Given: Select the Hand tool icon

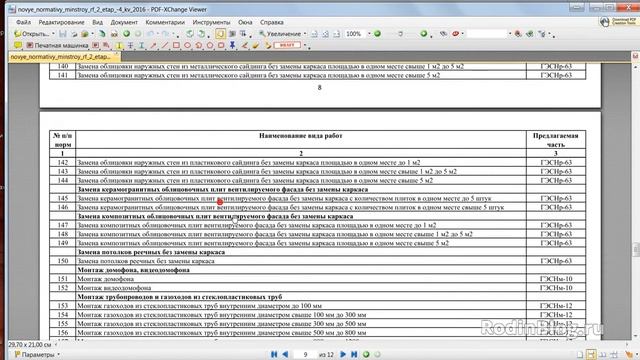Looking at the screenshot, I should (220, 34).
